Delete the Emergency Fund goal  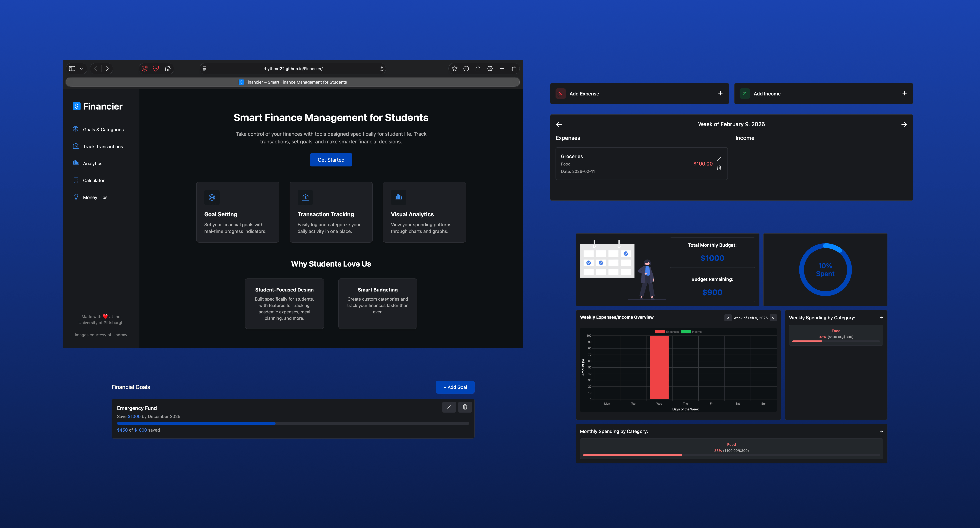[x=465, y=407]
